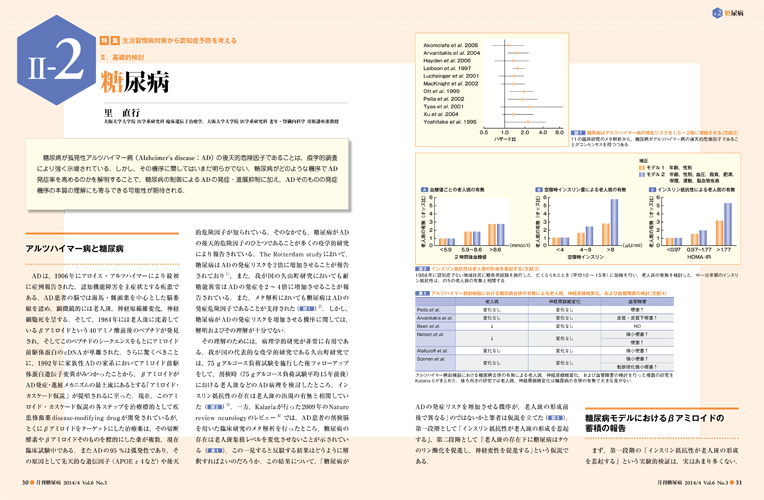Screen dimensions: 764x500
Task: Click the HOMA-IR axis label
Action: pyautogui.click(x=699, y=256)
